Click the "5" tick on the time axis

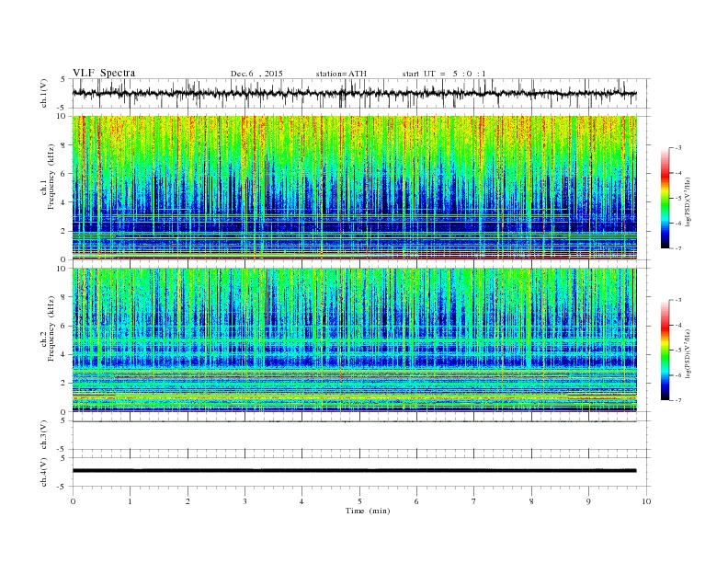[359, 501]
